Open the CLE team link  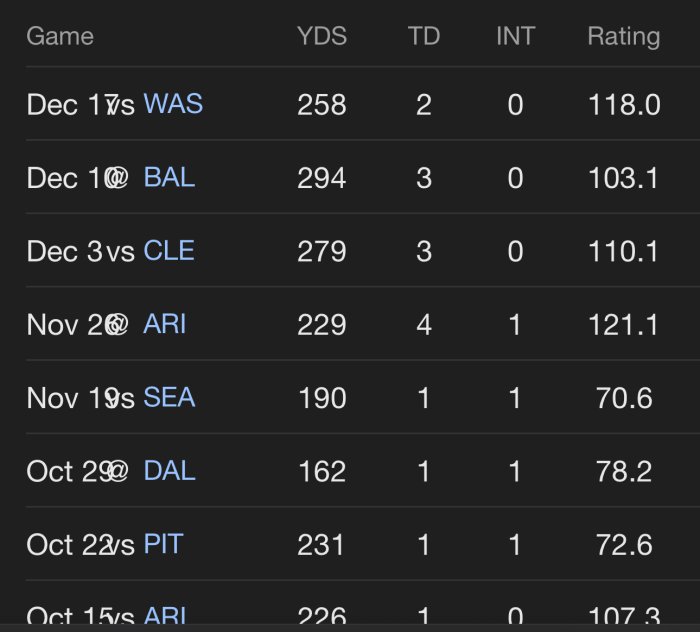[169, 251]
